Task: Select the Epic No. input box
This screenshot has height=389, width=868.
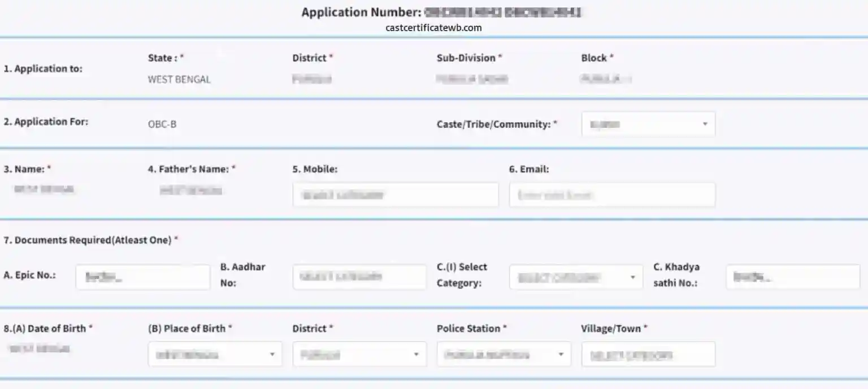Action: coord(143,276)
